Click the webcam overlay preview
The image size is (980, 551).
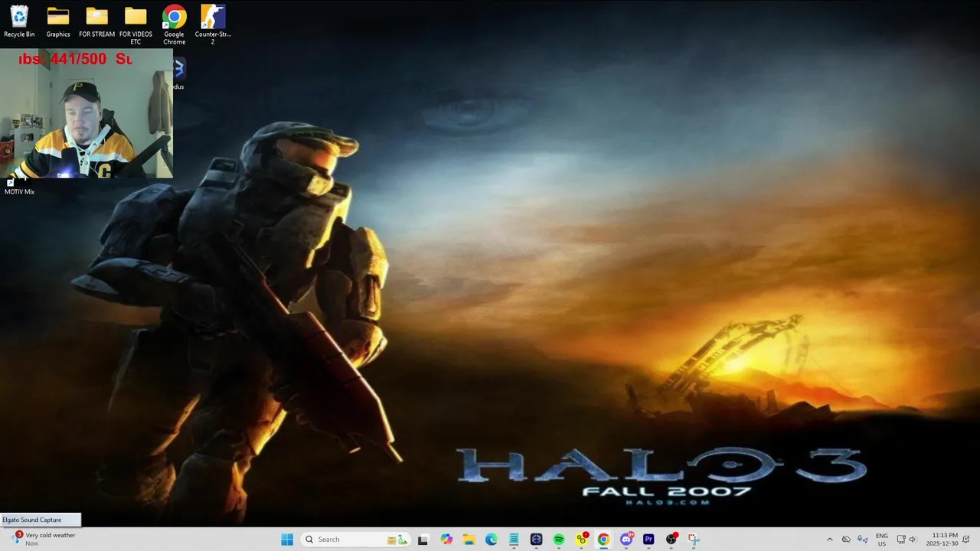(87, 113)
